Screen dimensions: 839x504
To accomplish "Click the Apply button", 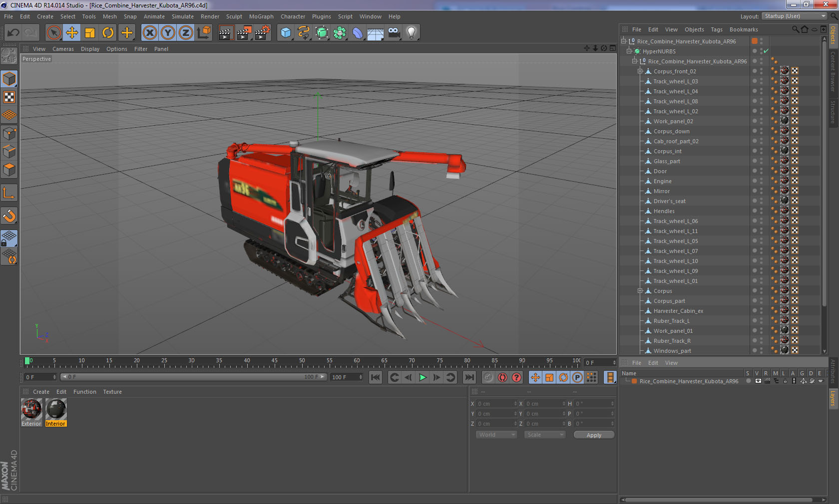I will pos(593,435).
